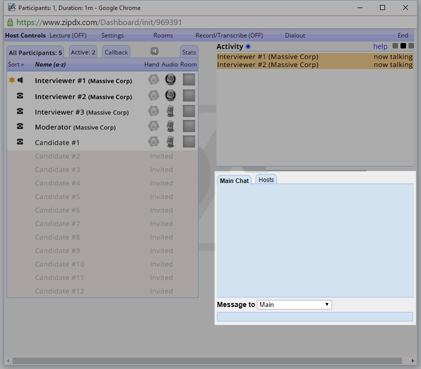Click the host star icon for Interviewer #1
The image size is (421, 369).
tap(12, 80)
